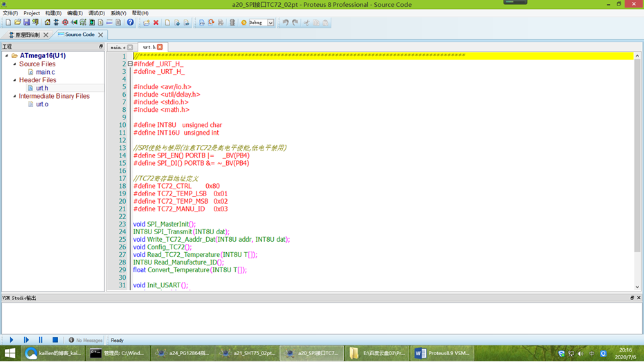Save the project using the floppy icon

click(x=26, y=23)
